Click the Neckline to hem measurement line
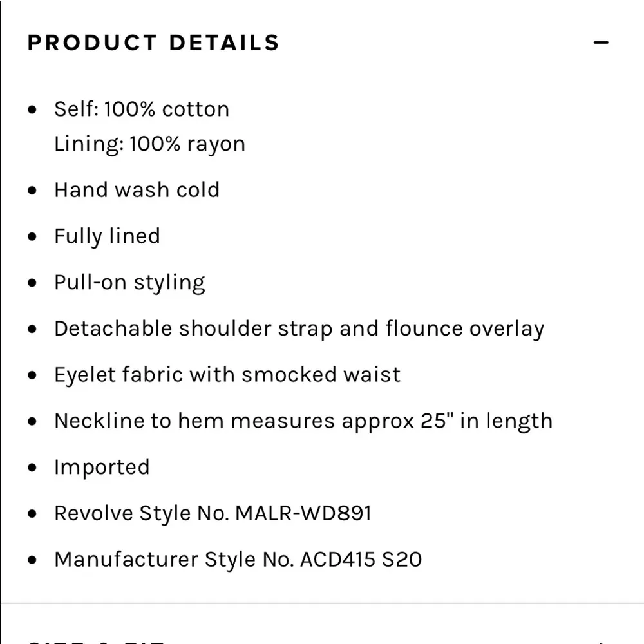Viewport: 644px width, 644px height. point(303,421)
